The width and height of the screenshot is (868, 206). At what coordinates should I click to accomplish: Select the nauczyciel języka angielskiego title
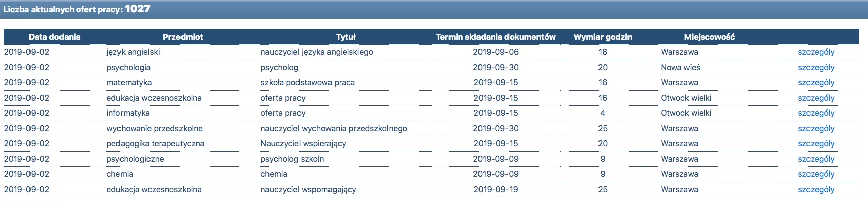pos(317,52)
